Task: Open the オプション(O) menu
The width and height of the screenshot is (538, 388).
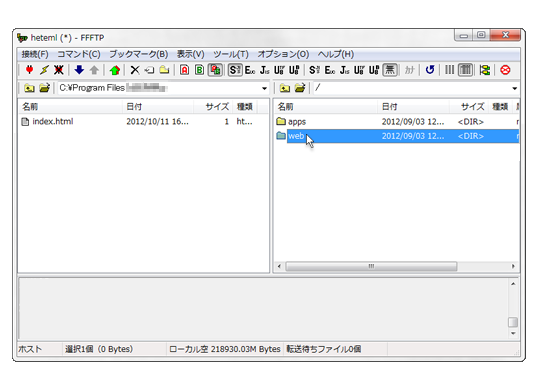Action: tap(283, 54)
